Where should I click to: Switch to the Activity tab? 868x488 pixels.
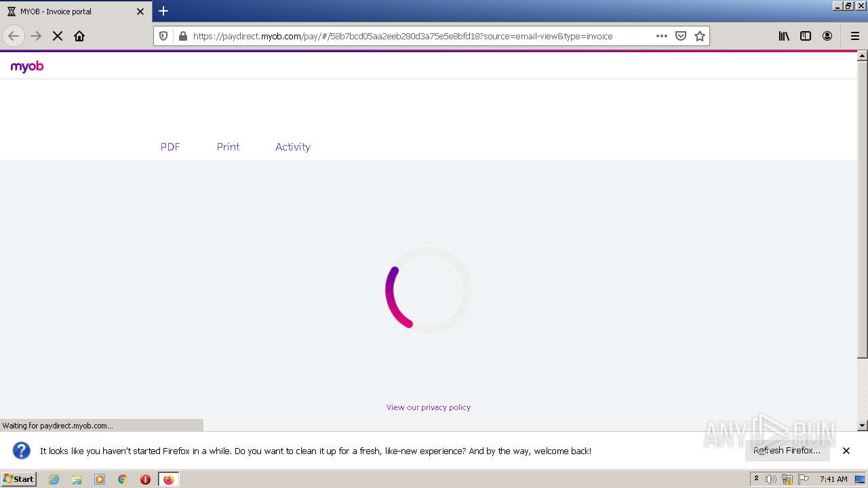point(293,146)
